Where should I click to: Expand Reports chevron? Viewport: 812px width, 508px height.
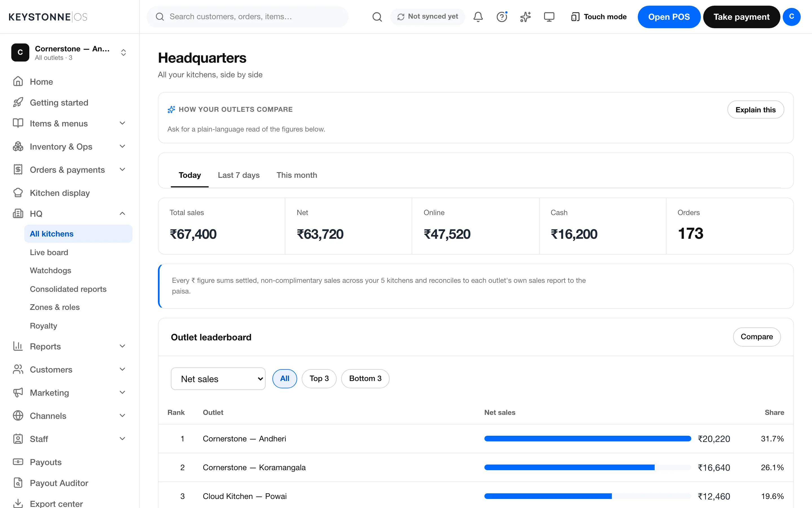(x=122, y=346)
